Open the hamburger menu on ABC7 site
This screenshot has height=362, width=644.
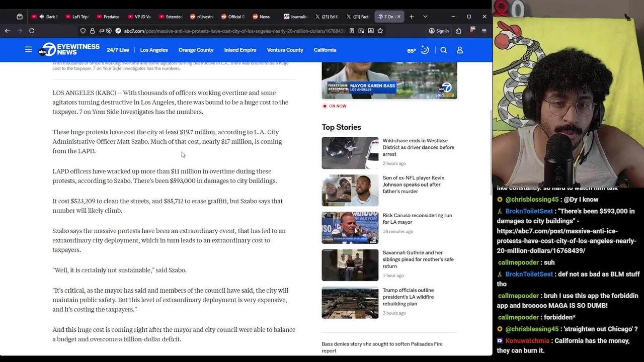coord(28,50)
